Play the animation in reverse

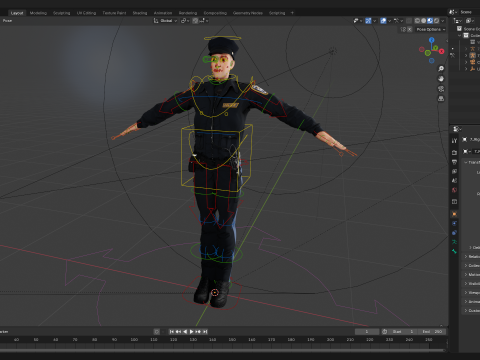(185, 332)
